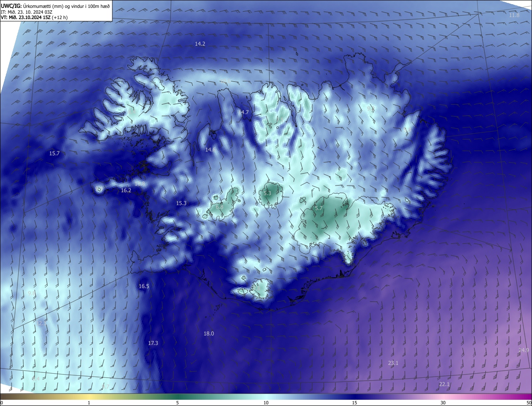Click the 18.0 value south of Iceland

coord(209,334)
